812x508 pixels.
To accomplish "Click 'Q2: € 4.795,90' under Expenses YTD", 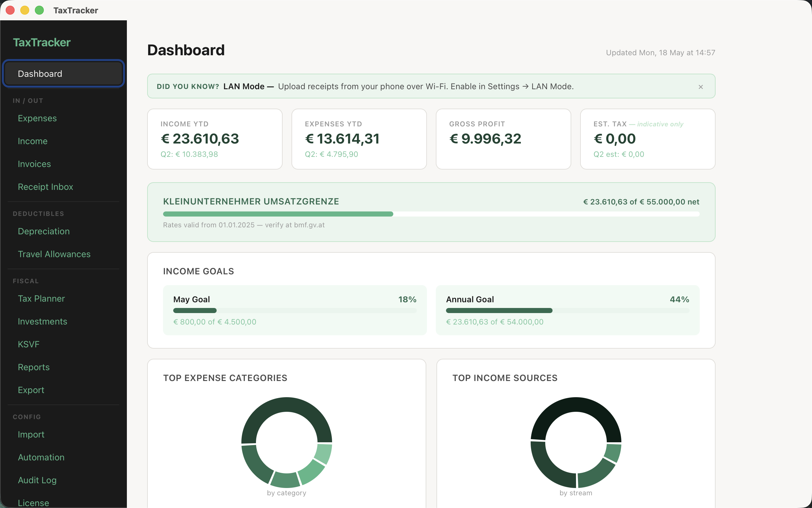I will coord(331,154).
